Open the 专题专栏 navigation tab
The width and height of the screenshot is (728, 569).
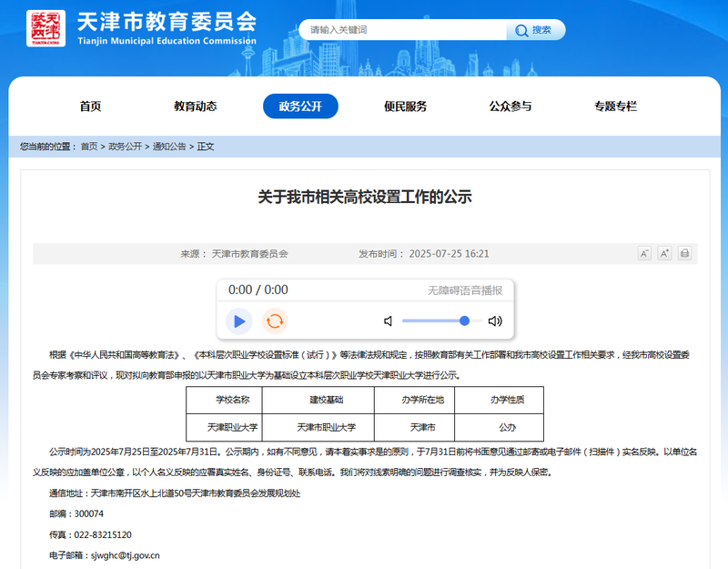(615, 107)
